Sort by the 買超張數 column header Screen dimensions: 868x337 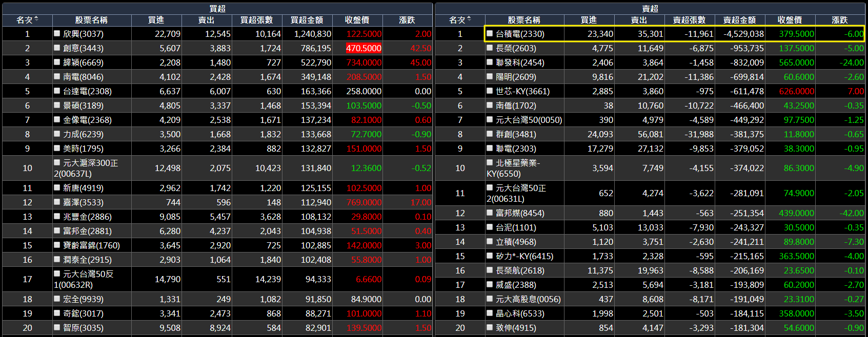(256, 20)
